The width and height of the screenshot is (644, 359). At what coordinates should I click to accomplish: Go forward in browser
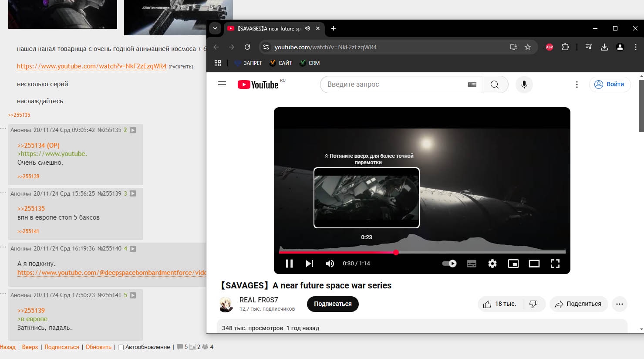pyautogui.click(x=232, y=47)
